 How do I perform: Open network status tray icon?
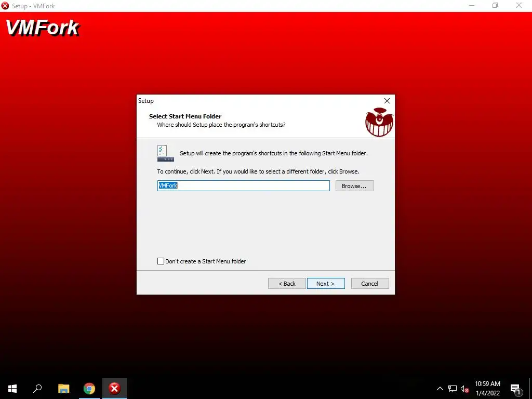click(453, 389)
